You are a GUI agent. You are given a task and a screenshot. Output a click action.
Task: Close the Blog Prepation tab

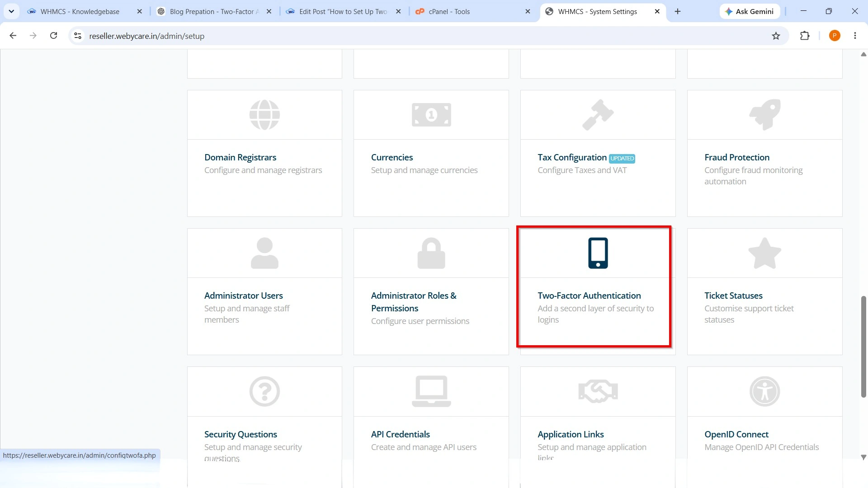[x=269, y=11]
